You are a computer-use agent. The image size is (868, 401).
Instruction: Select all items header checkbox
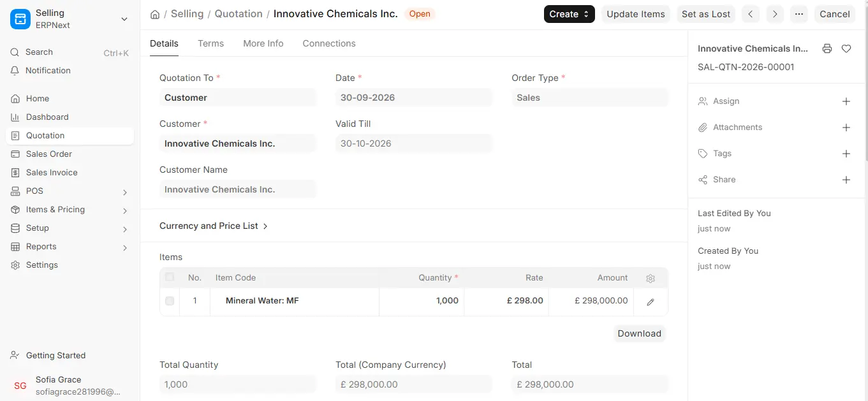(170, 277)
